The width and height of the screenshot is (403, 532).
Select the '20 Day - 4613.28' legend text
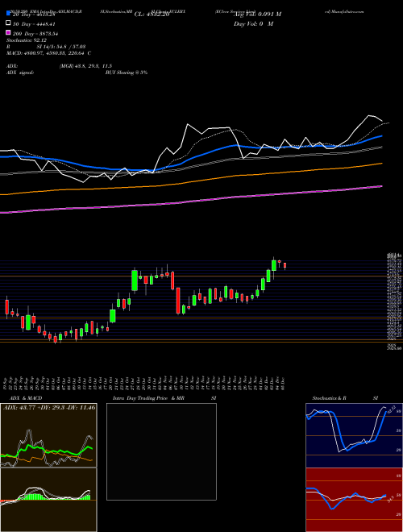click(x=34, y=15)
